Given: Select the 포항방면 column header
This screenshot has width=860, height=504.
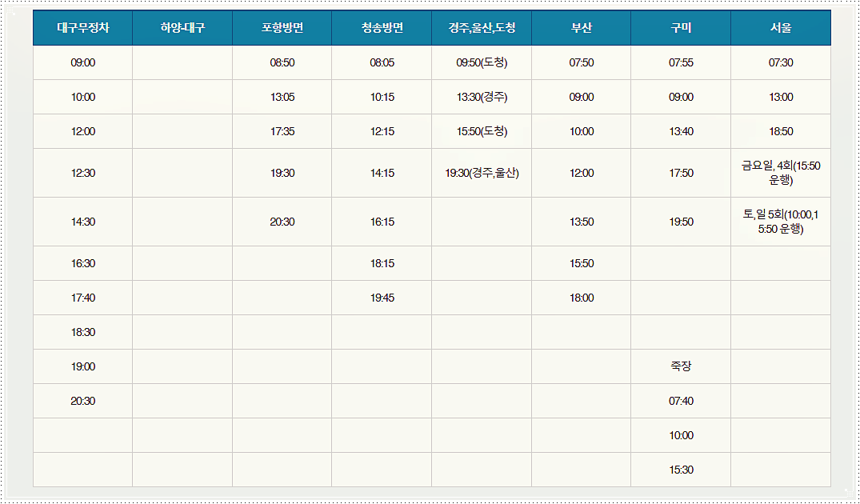Looking at the screenshot, I should (x=282, y=28).
